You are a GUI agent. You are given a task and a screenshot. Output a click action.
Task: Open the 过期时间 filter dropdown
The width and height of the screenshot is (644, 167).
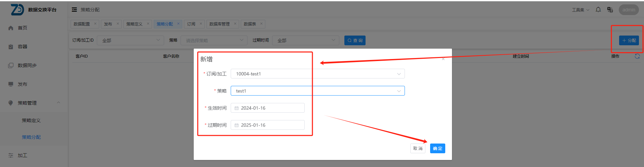tap(305, 40)
